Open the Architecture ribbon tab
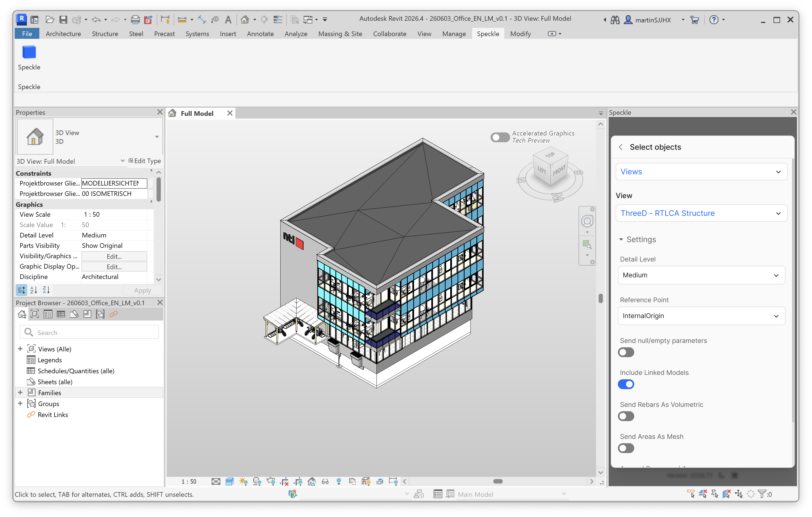Image resolution: width=812 pixels, height=517 pixels. point(63,34)
